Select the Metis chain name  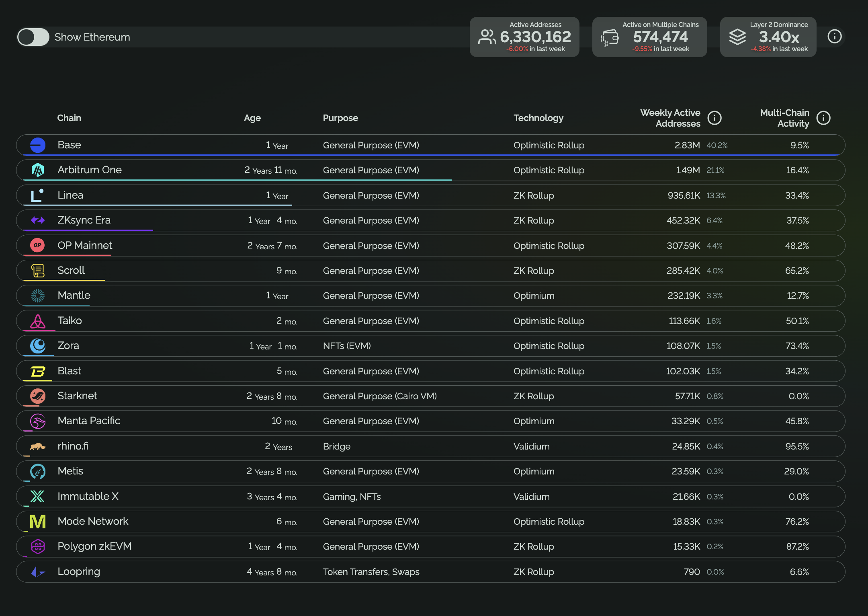(70, 471)
